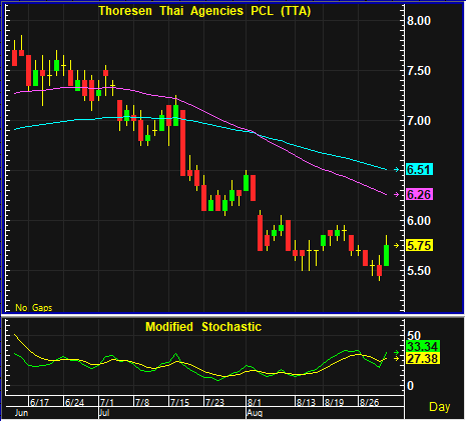Select the yellow 5.75 last price label

[x=419, y=245]
